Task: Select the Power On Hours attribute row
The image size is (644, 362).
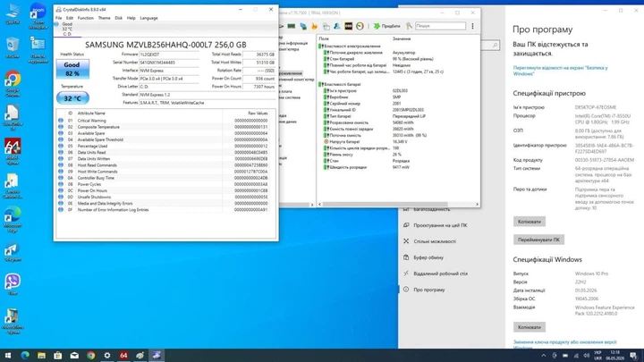Action: 164,191
